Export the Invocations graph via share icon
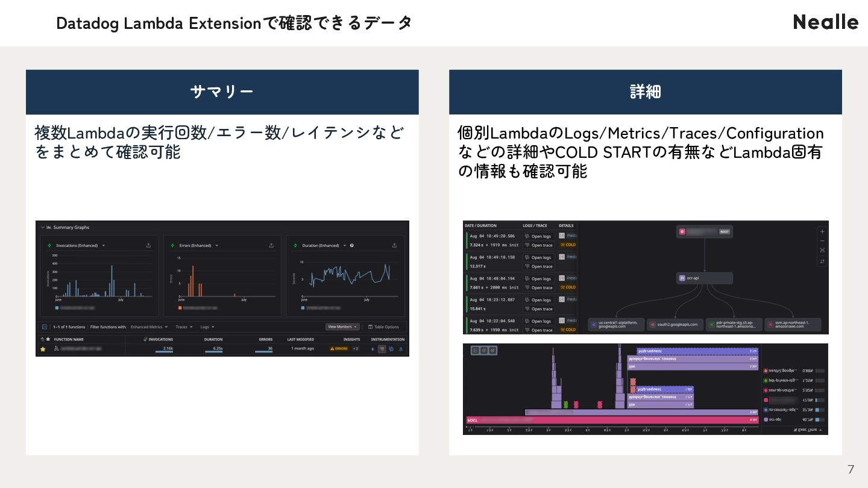This screenshot has height=488, width=868. pos(149,245)
